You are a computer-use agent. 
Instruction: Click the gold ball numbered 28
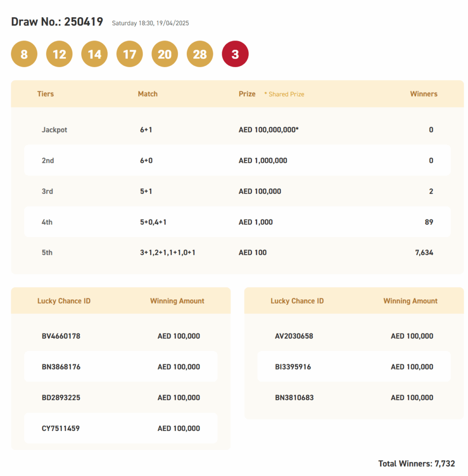coord(200,54)
